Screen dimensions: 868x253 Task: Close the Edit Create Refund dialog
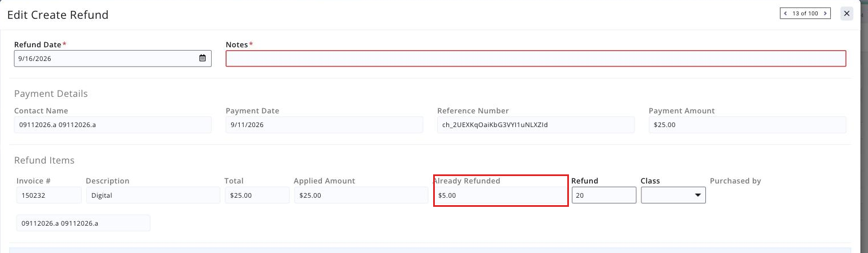[847, 13]
